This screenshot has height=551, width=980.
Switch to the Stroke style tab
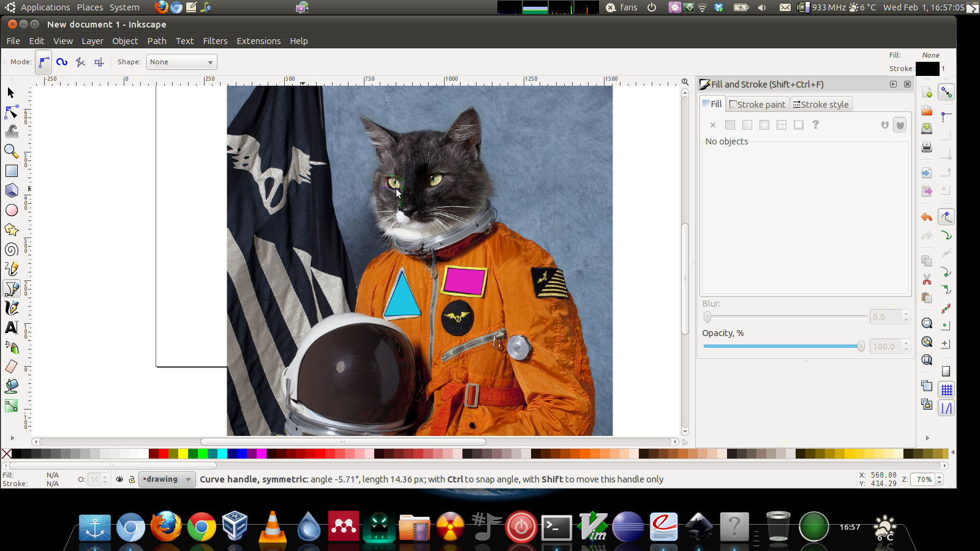pos(821,105)
